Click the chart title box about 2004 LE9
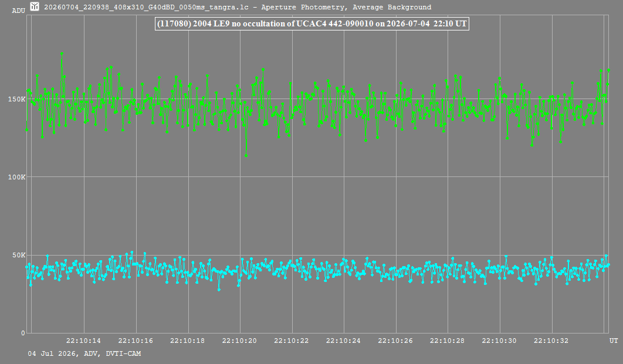Viewport: 623px width, 364px height. coord(312,23)
